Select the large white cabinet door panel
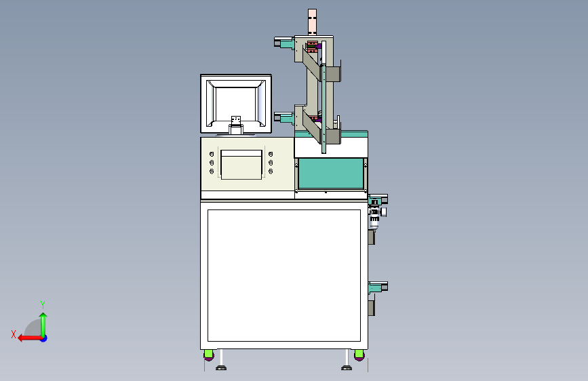This screenshot has height=381, width=588. [284, 276]
